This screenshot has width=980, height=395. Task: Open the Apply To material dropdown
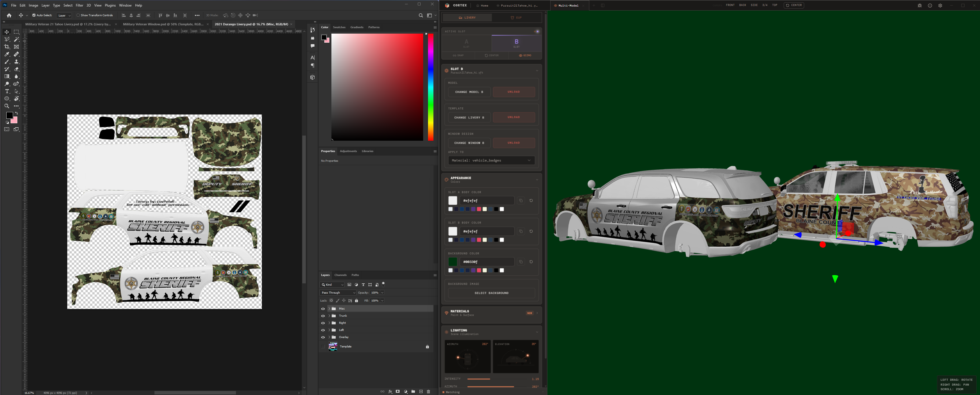click(x=491, y=160)
